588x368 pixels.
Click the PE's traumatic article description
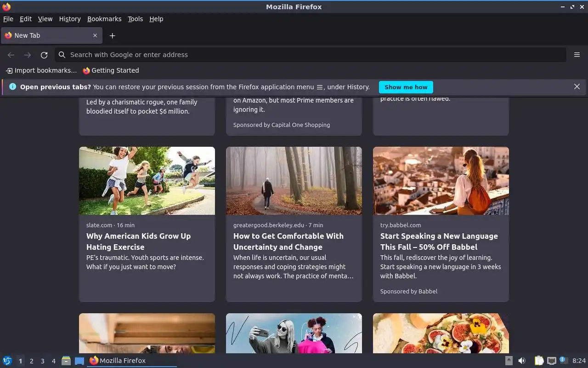point(145,262)
